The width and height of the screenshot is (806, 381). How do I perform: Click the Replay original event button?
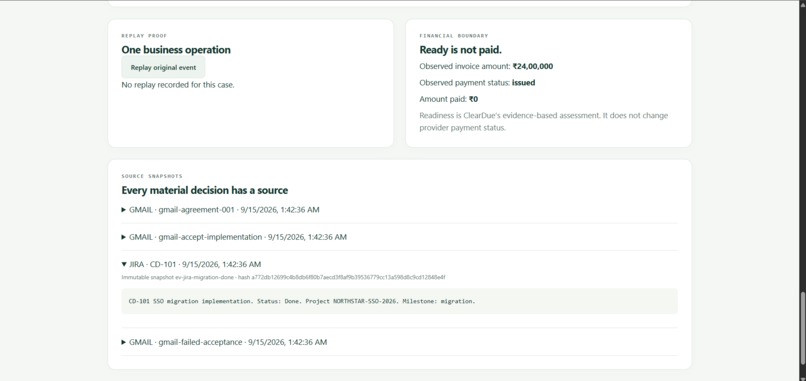(163, 67)
